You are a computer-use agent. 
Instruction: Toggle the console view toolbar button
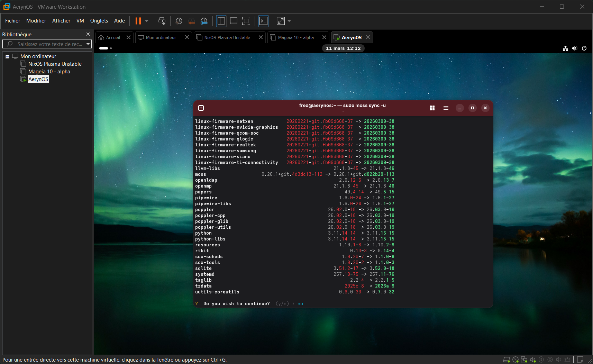tap(263, 21)
